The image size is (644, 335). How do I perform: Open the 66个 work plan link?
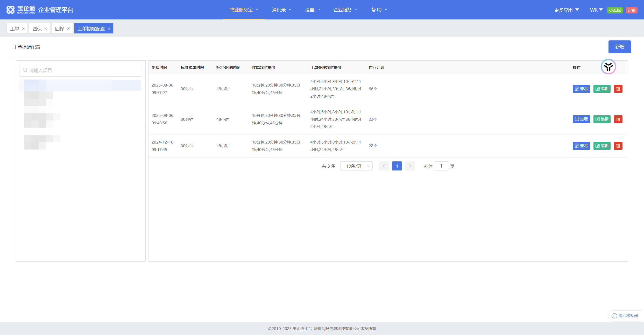[373, 89]
